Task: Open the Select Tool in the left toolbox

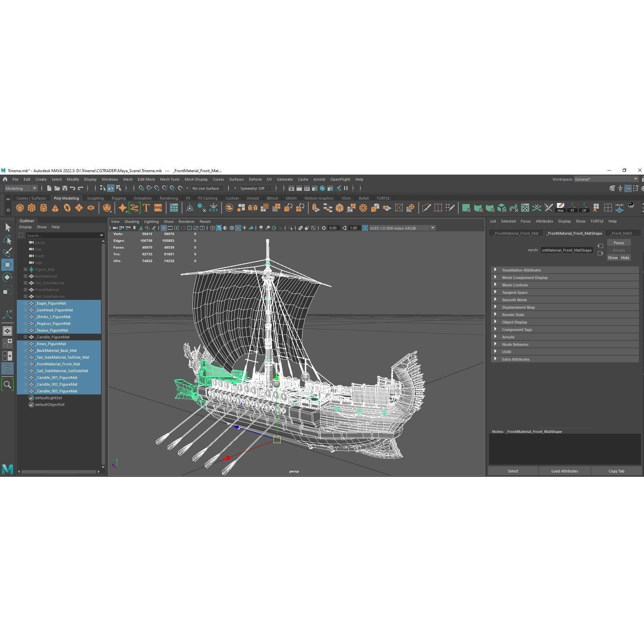Action: pyautogui.click(x=7, y=227)
